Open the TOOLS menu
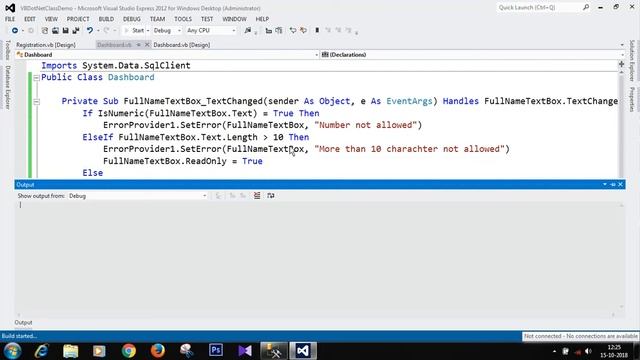640x360 pixels. 183,19
